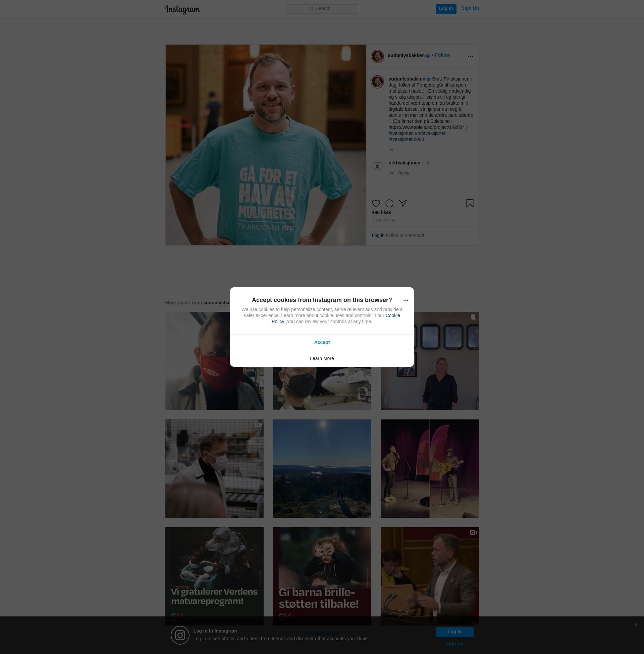Open three-dot menu in cookie dialog
This screenshot has height=654, width=644.
[x=406, y=300]
